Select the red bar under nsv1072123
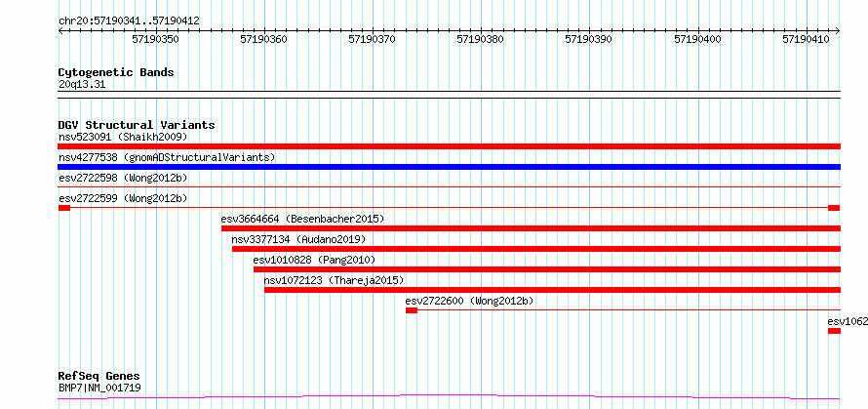 coord(552,290)
